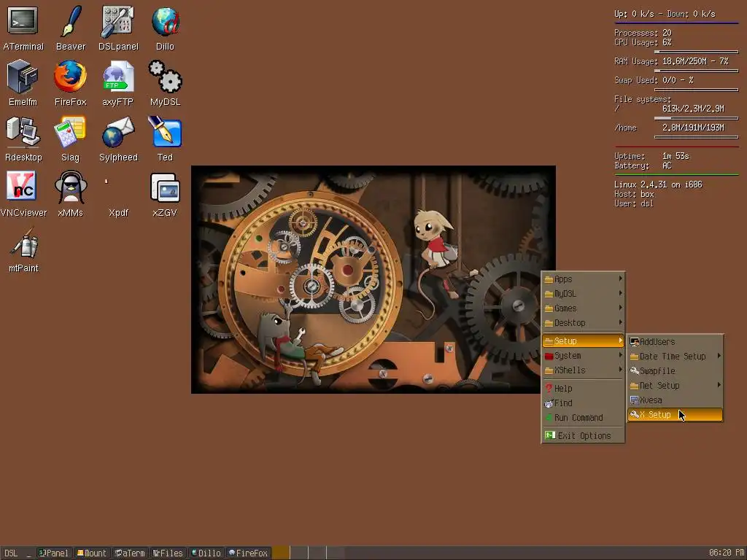
Task: Choose Xvesa in Setup submenu
Action: point(675,400)
